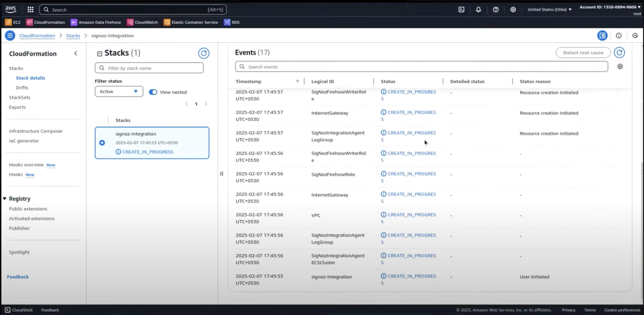Open Spotlight in sidebar
Screen dimensions: 644x315
point(19,252)
